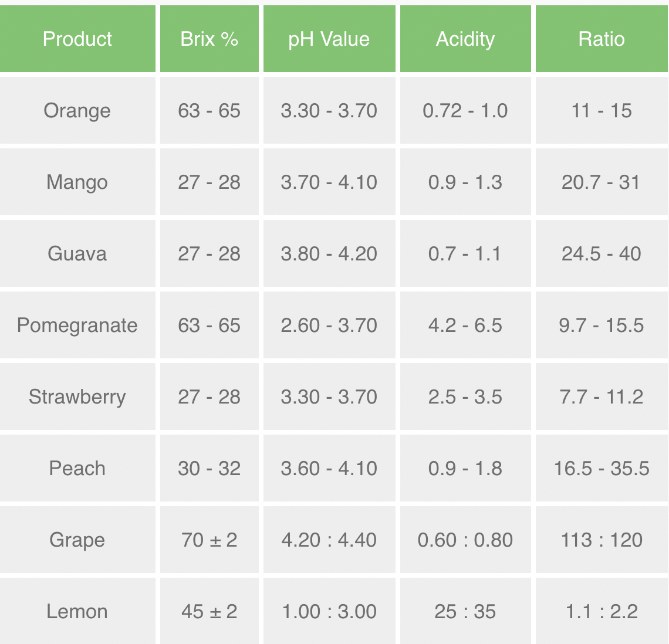Select Grape's Brix value 70 ± 2
The height and width of the screenshot is (644, 669).
coord(209,540)
